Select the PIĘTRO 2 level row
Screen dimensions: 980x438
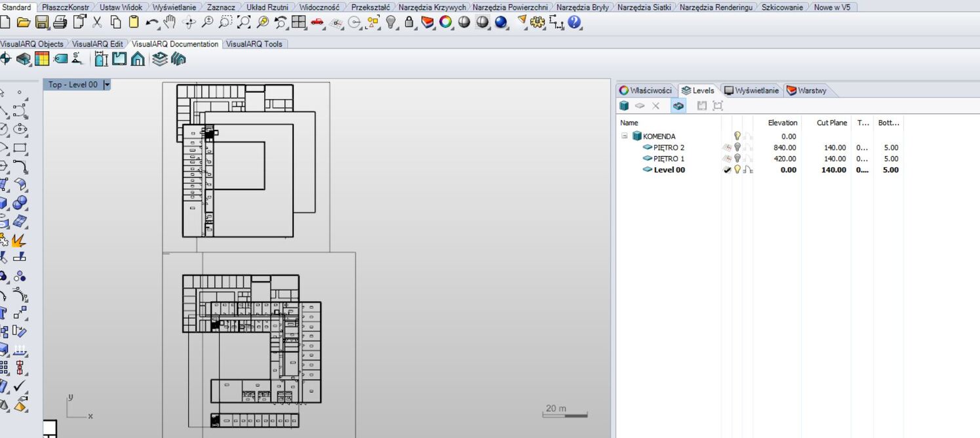click(x=669, y=148)
